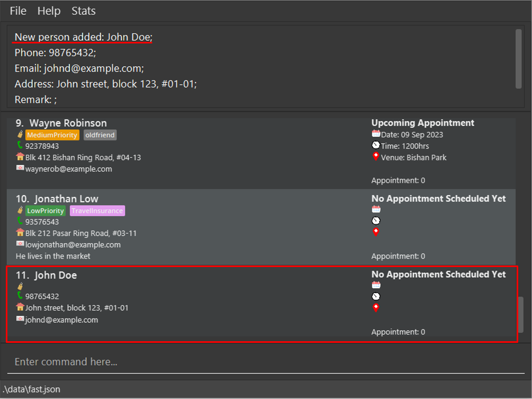Viewport: 532px width, 399px height.
Task: Click the phone icon for Wayne Robinson
Action: pos(20,145)
